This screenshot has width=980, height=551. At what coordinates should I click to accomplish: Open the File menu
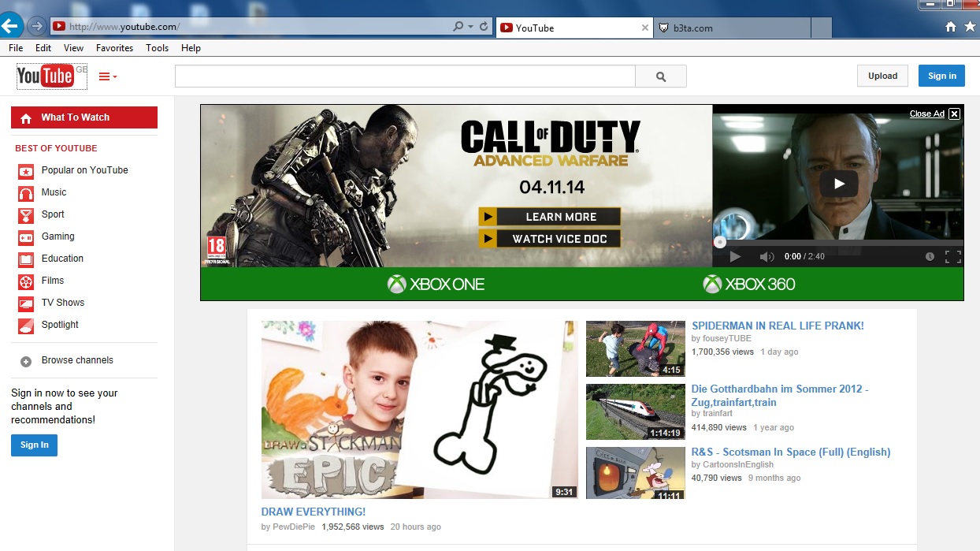[x=16, y=48]
